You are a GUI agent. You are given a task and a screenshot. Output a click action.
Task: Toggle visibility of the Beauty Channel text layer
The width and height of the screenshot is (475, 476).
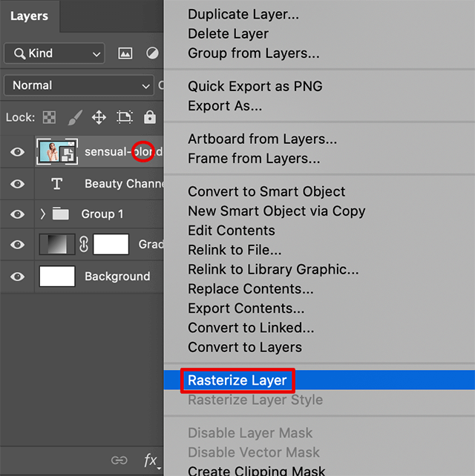coord(17,184)
